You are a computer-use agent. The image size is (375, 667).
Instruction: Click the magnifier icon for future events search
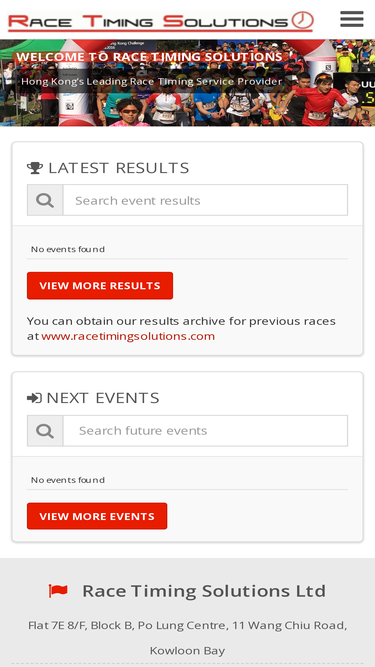pos(45,431)
